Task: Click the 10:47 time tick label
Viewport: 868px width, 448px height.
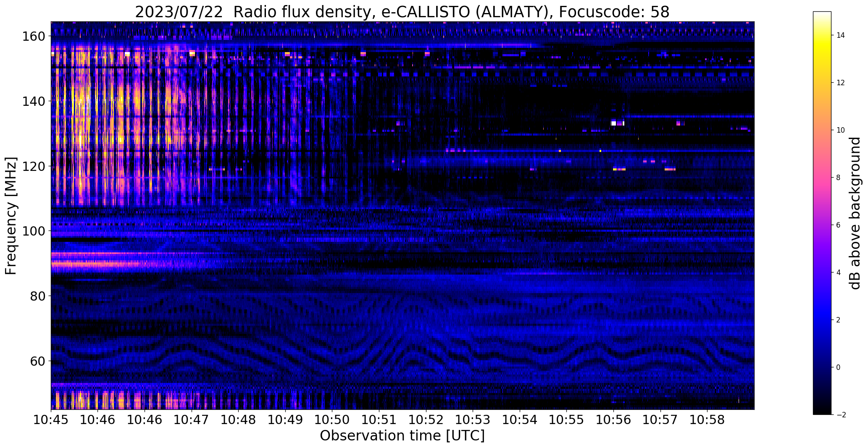Action: point(192,420)
